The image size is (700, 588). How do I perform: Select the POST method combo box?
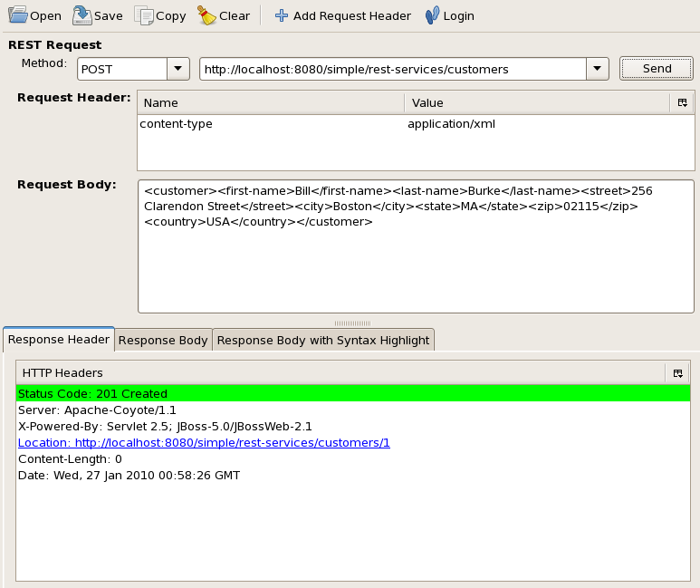133,69
